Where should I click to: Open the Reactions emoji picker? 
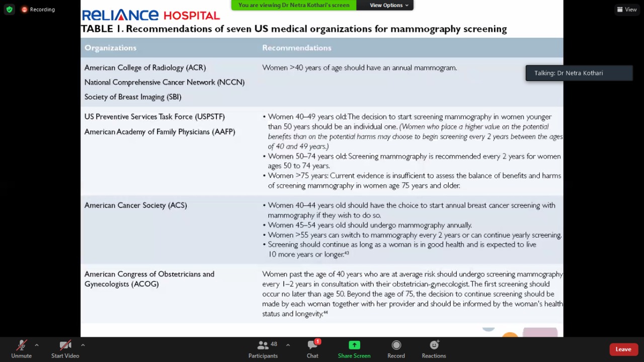[434, 349]
